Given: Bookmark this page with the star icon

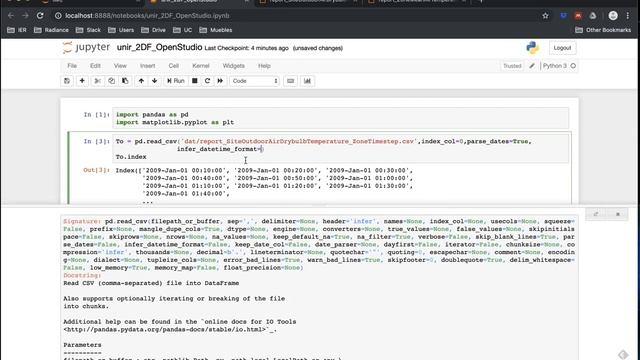Looking at the screenshot, I should (x=545, y=16).
